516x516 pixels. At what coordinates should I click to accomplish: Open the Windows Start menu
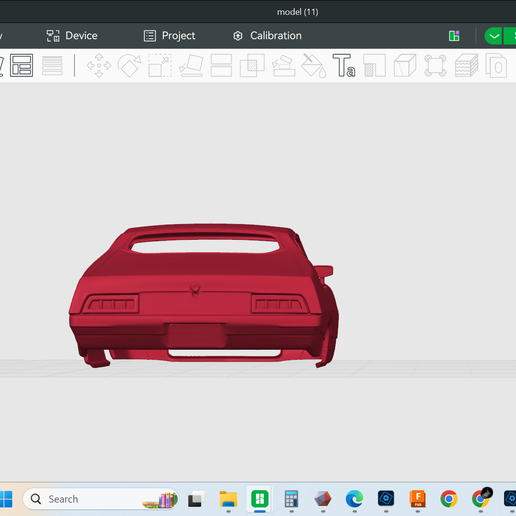pyautogui.click(x=6, y=499)
